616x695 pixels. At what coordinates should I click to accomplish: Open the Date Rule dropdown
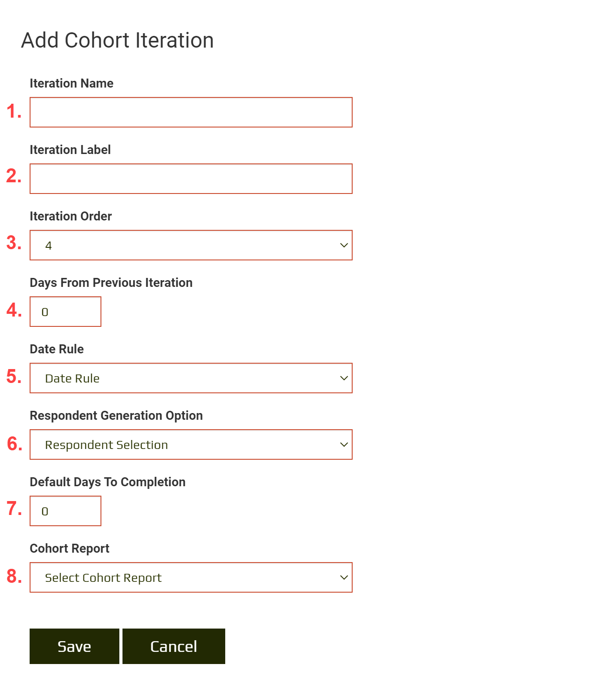(x=191, y=378)
